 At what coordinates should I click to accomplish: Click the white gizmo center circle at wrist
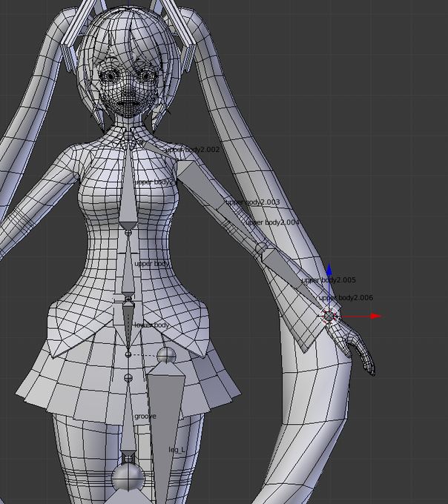click(x=329, y=316)
